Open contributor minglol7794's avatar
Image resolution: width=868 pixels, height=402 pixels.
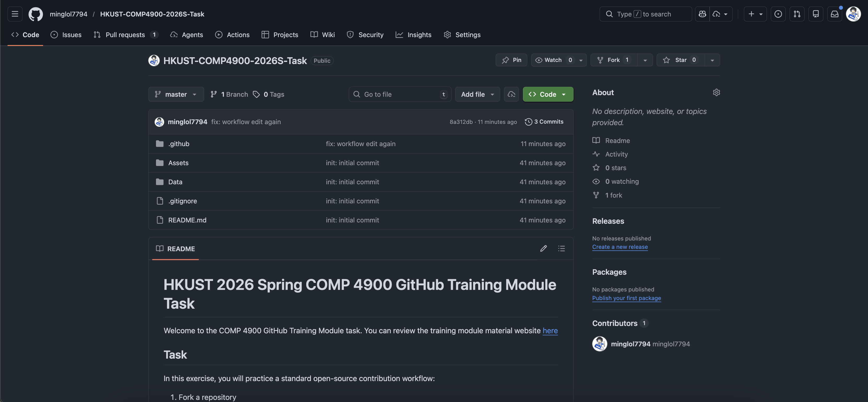[x=599, y=344]
